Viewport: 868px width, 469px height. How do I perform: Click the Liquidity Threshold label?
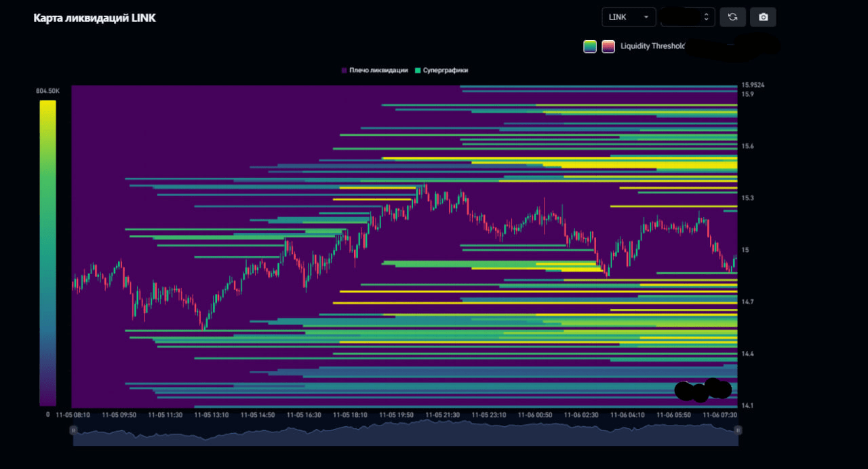(x=652, y=46)
